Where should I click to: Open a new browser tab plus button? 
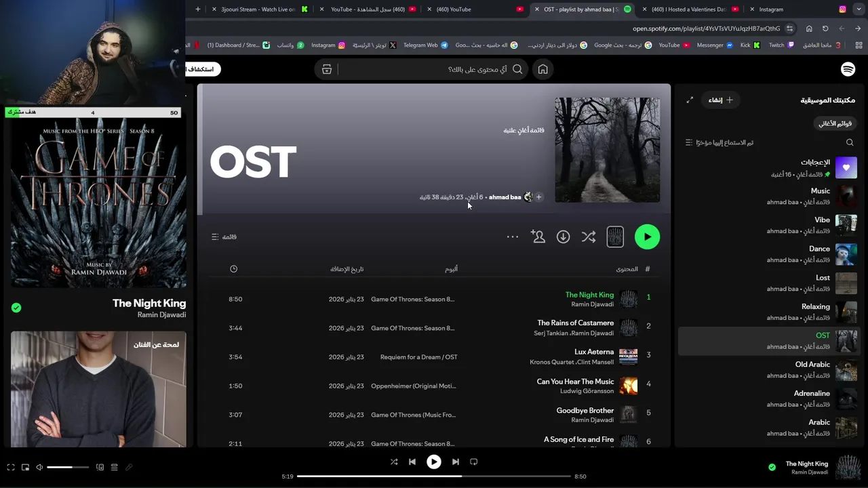click(x=198, y=9)
